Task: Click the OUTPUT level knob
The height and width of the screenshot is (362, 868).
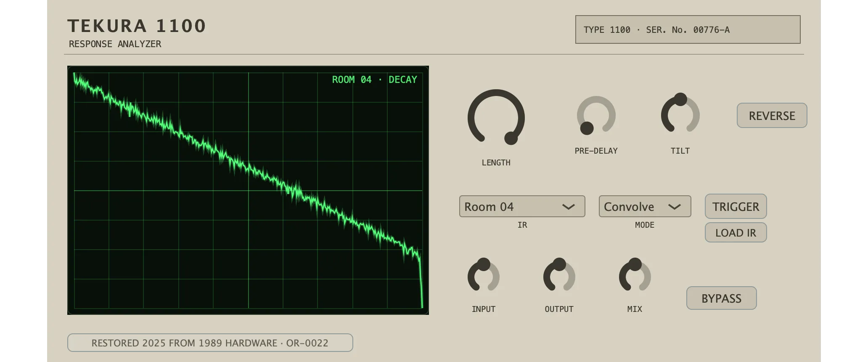Action: point(559,275)
